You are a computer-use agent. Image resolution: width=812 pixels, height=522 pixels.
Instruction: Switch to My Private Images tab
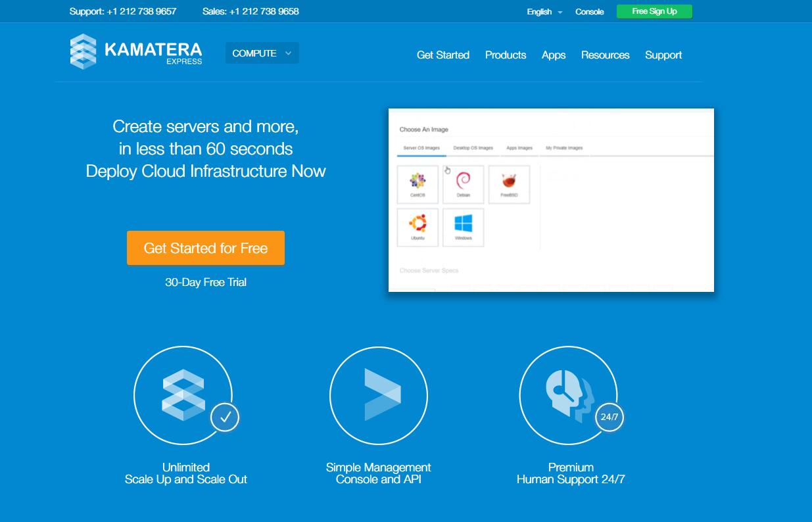(x=564, y=149)
